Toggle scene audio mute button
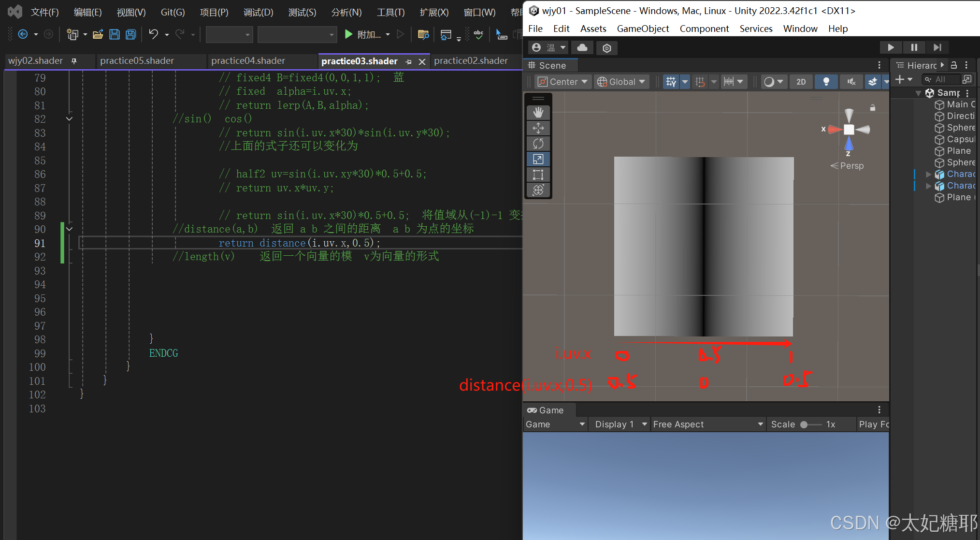This screenshot has height=540, width=980. (851, 82)
